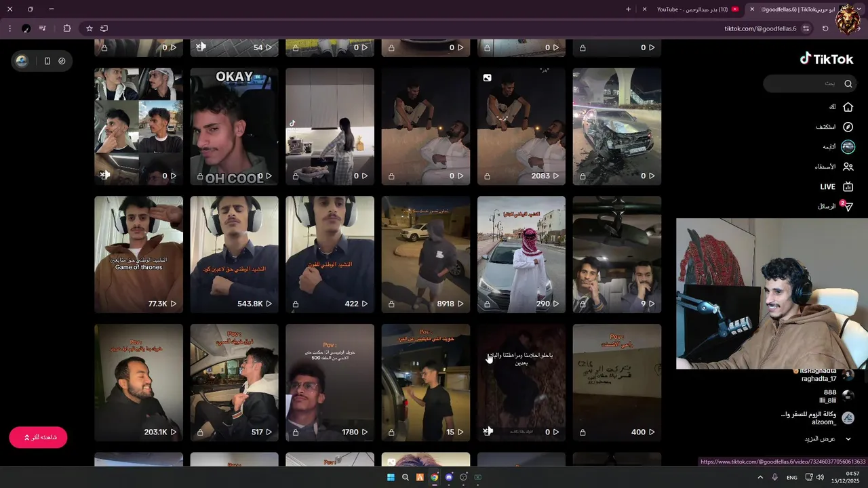Open Chrome three-dot menu

[9, 28]
